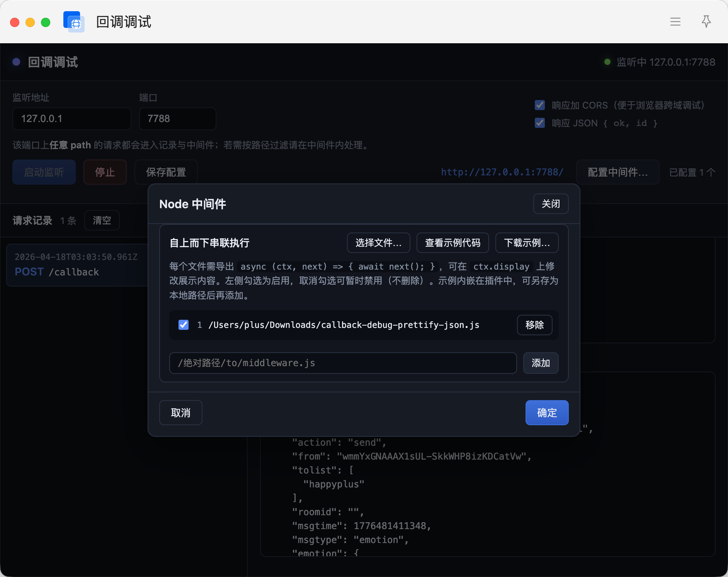Download the example with 下载示例
This screenshot has width=728, height=577.
pos(526,243)
